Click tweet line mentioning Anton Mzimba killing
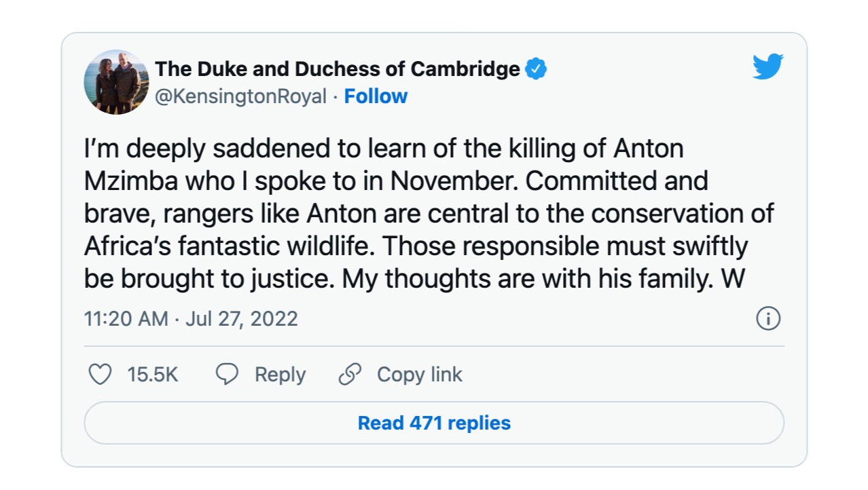The width and height of the screenshot is (868, 490). pyautogui.click(x=384, y=149)
